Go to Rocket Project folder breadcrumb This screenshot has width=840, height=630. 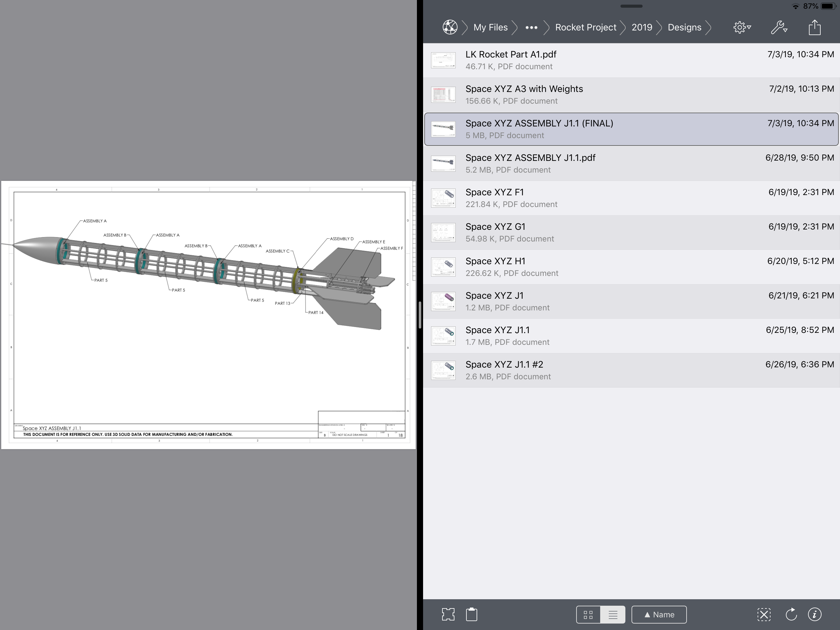point(585,27)
